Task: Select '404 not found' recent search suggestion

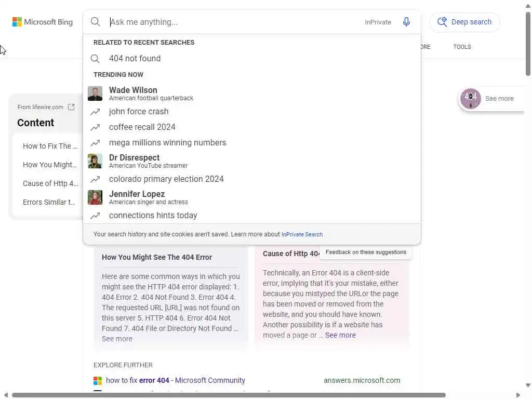Action: [x=252, y=58]
